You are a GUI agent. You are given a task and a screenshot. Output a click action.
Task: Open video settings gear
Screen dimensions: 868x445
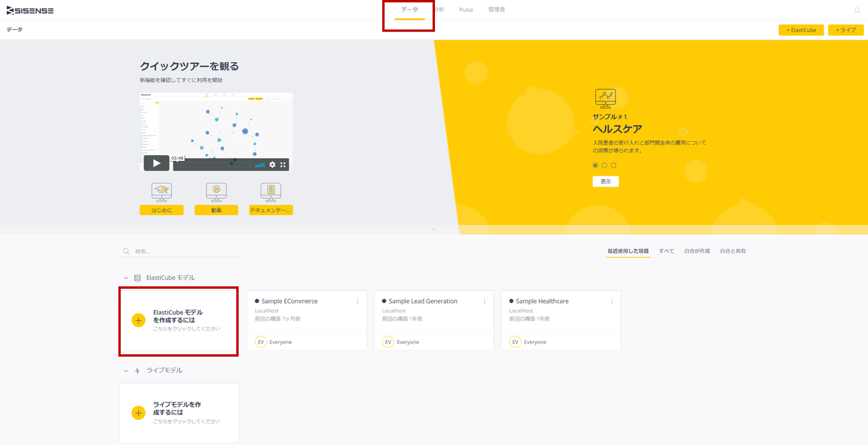tap(272, 164)
